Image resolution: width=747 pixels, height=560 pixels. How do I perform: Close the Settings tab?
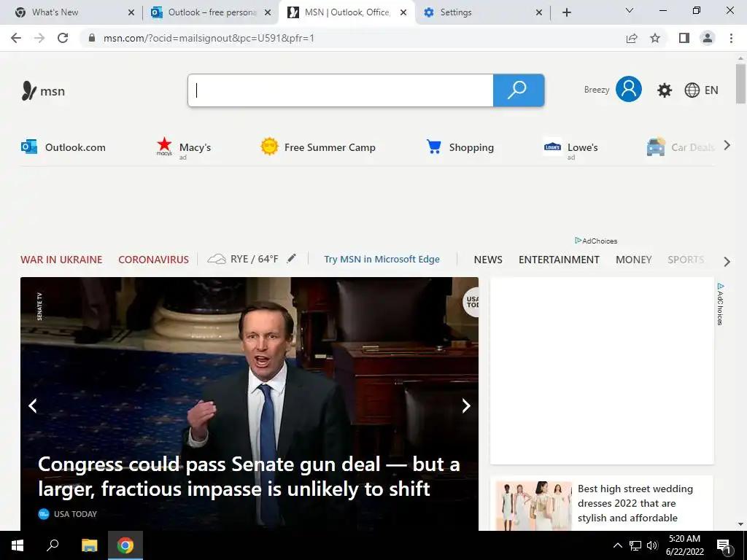(539, 12)
